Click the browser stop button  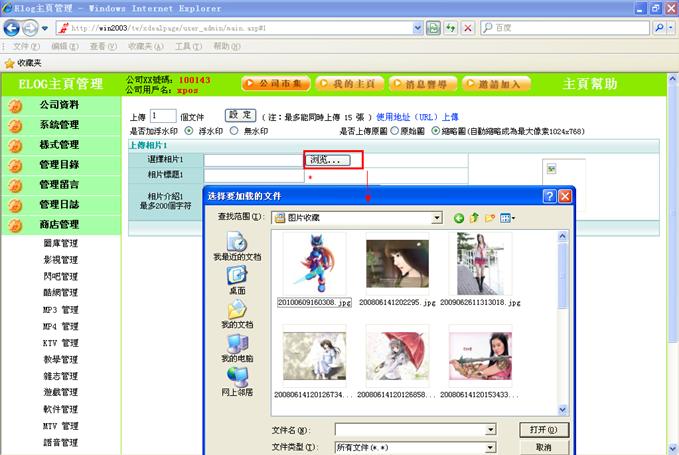468,28
